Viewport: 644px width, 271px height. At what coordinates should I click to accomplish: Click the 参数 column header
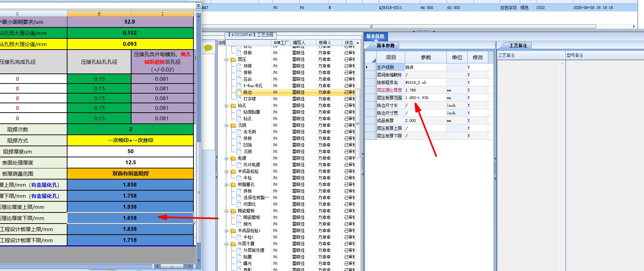[x=426, y=58]
